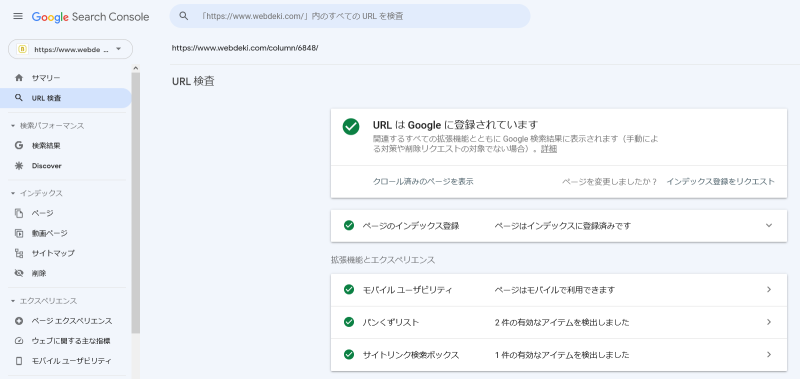This screenshot has width=800, height=379.
Task: Open サイトリンク検索ボックス details arrow
Action: (769, 355)
